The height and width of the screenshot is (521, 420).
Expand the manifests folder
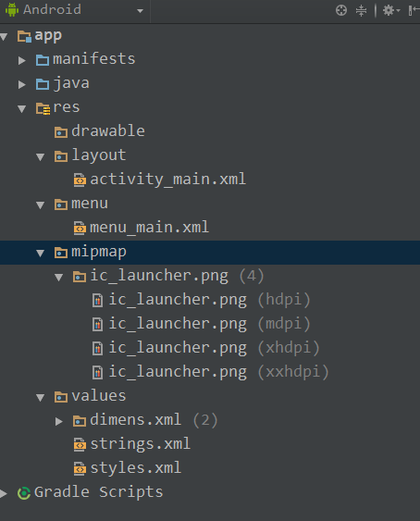click(x=22, y=60)
